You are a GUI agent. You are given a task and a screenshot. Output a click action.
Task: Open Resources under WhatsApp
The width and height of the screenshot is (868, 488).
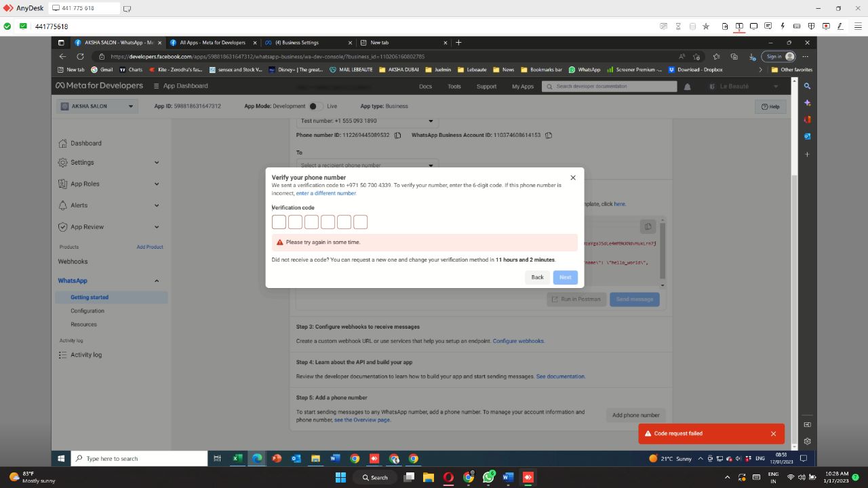pos(84,325)
